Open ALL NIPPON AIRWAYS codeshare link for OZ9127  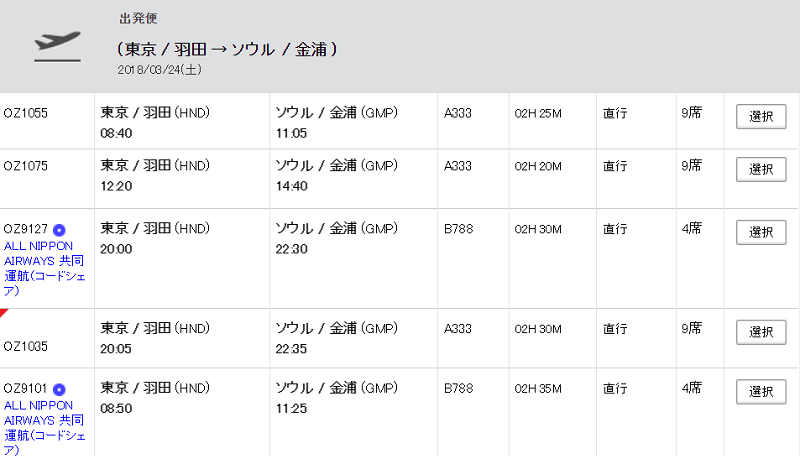44,268
